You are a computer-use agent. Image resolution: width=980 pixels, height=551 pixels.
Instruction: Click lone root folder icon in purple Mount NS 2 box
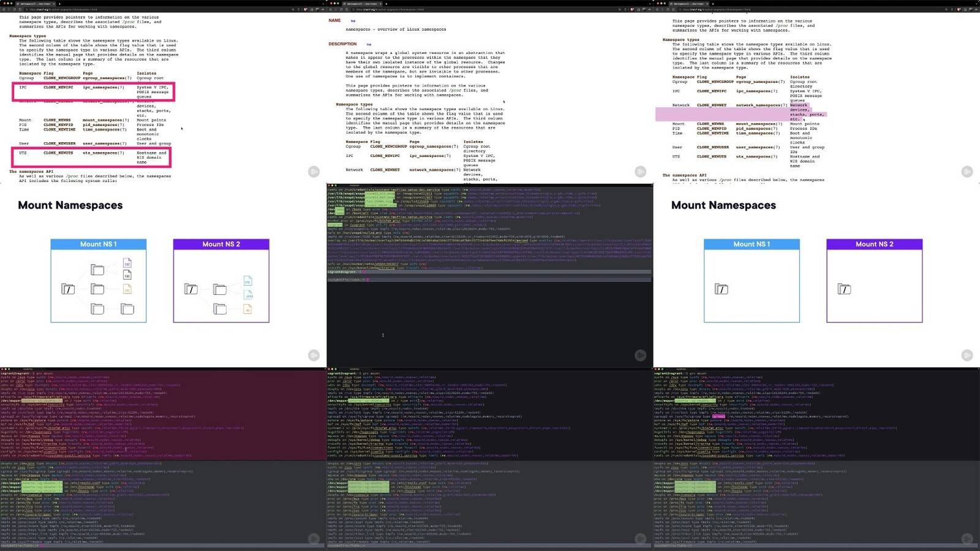[844, 289]
